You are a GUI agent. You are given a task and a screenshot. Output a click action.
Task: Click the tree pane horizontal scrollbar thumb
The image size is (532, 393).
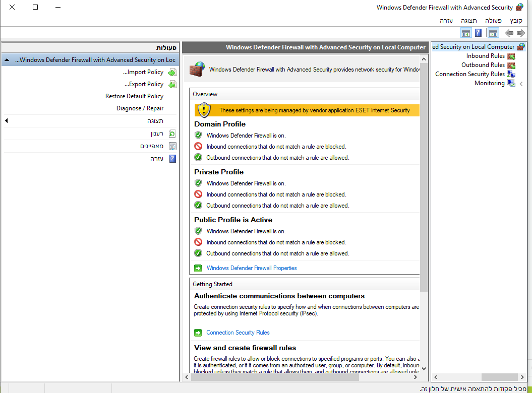pyautogui.click(x=499, y=377)
